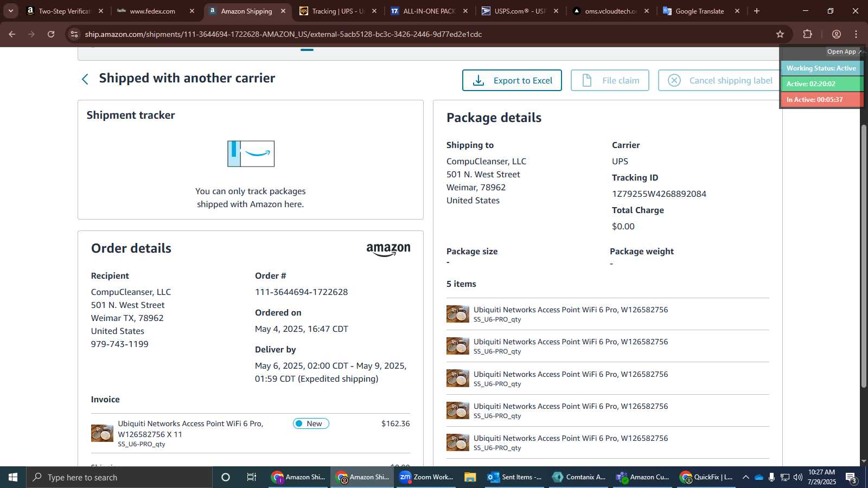Click the OneDrive cloud tray icon
This screenshot has width=868, height=488.
pyautogui.click(x=759, y=477)
